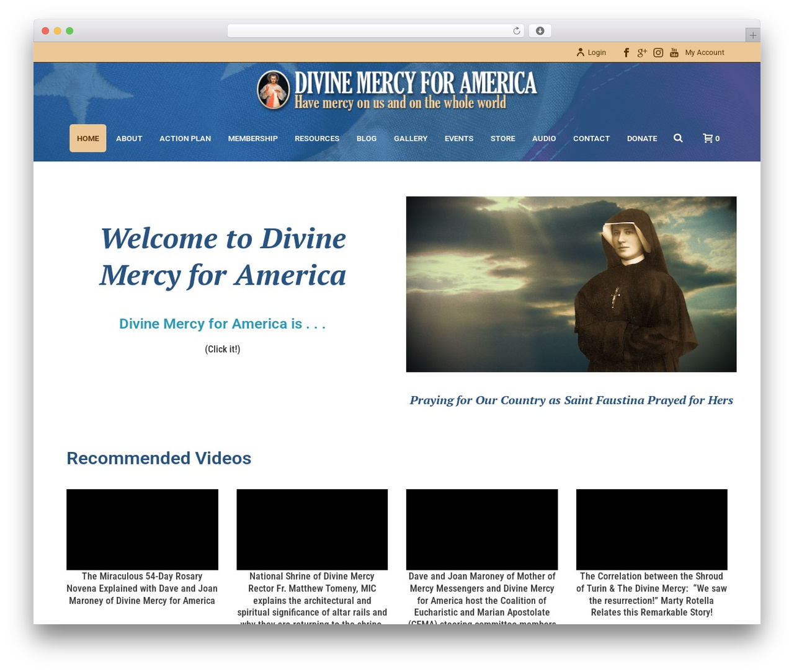
Task: Click the 'Have mercy on us' tagline
Action: 400,102
